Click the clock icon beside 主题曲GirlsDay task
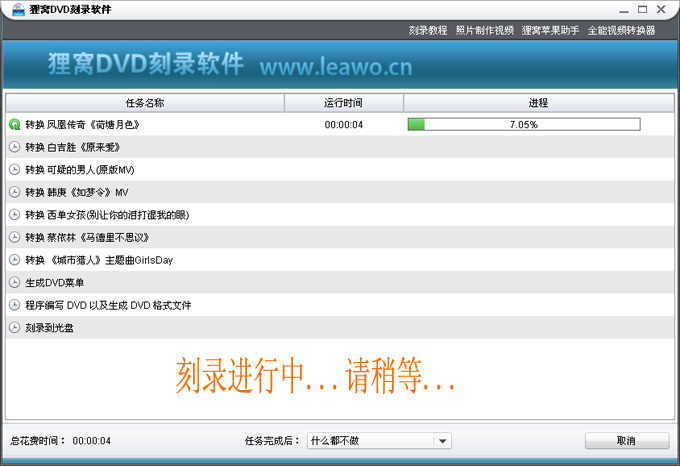Screen dimensions: 680x466 tap(14, 260)
